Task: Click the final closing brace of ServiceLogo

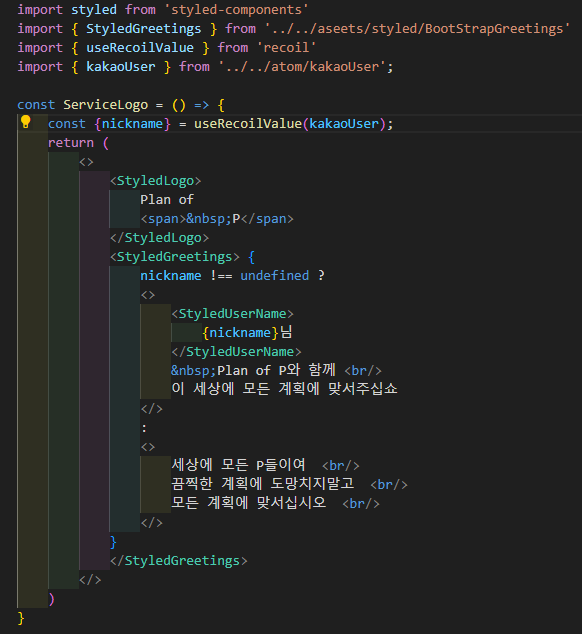Action: click(21, 618)
